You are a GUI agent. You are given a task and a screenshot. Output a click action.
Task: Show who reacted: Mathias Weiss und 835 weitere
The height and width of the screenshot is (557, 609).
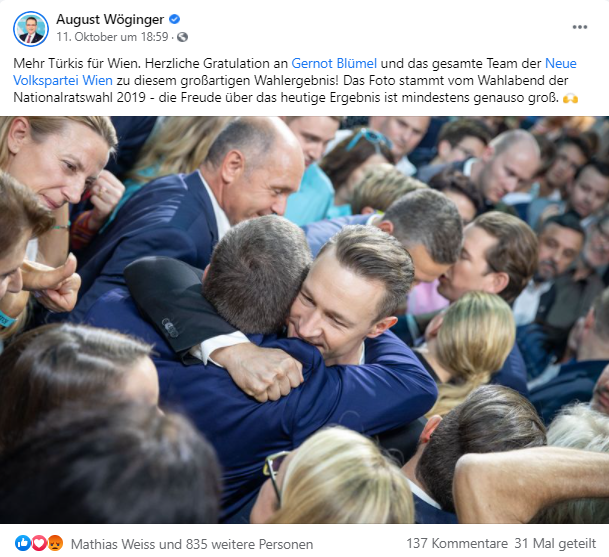coord(192,544)
